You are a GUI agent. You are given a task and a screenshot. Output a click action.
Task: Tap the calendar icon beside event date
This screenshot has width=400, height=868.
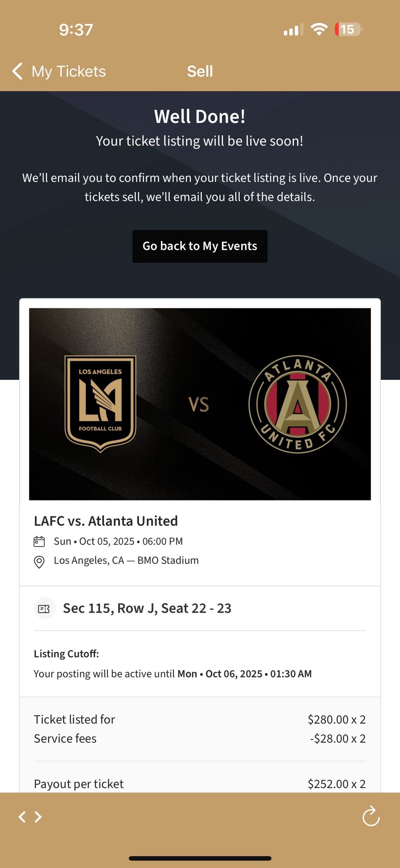click(x=39, y=541)
